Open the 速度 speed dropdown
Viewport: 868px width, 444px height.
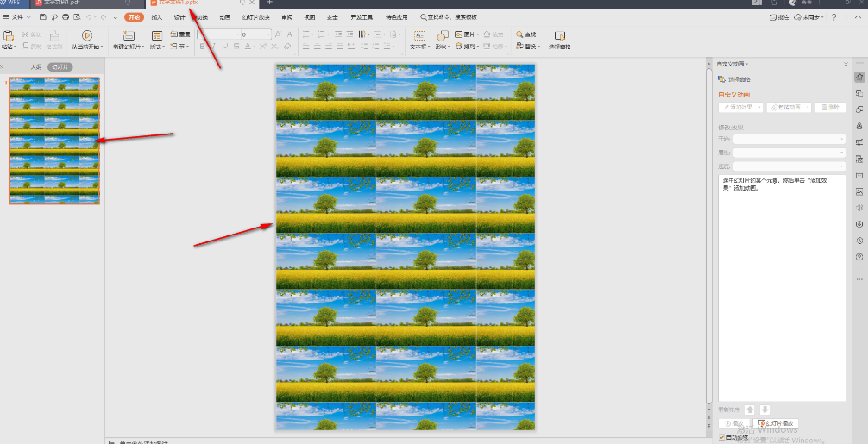pyautogui.click(x=789, y=166)
